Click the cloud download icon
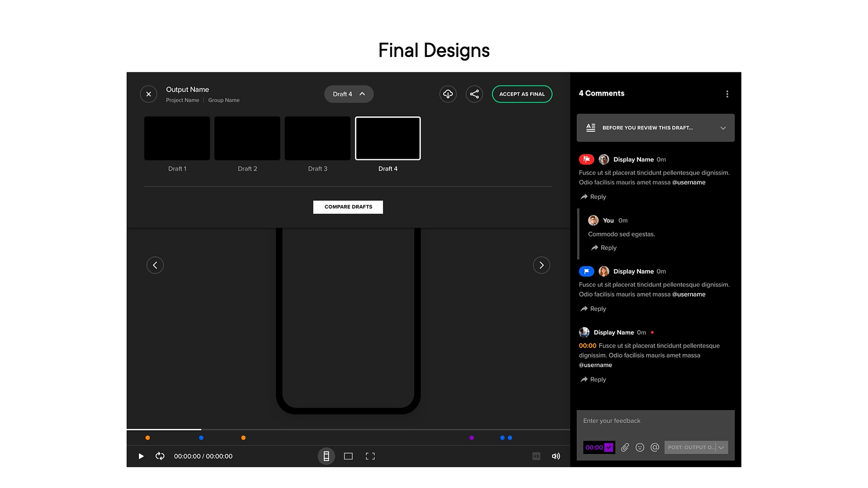Screen dimensions: 868x488 tap(448, 94)
